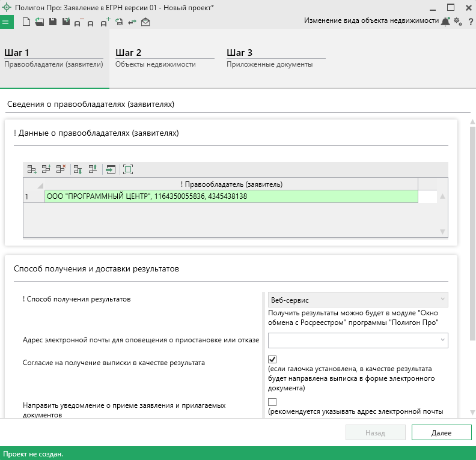Click the move row down icon
This screenshot has width=476, height=460.
[78, 169]
